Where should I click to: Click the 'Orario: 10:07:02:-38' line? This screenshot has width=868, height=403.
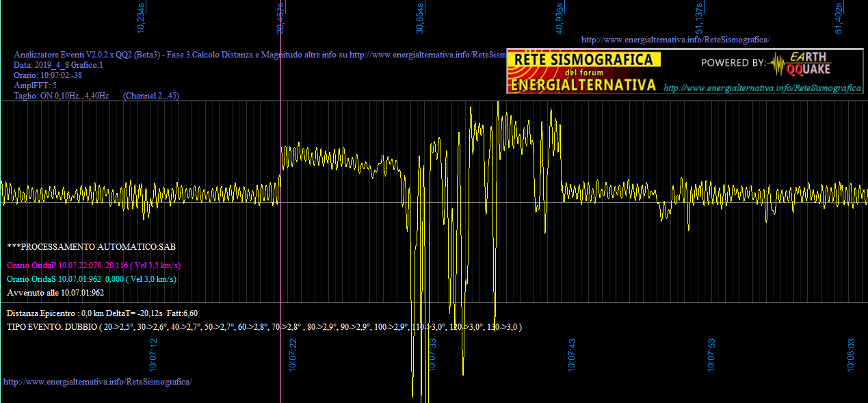pyautogui.click(x=48, y=75)
